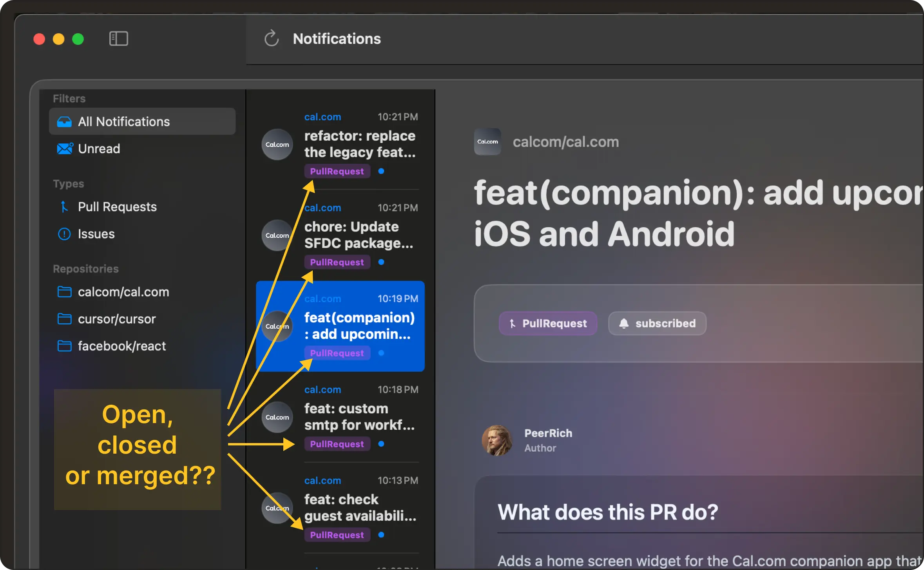The width and height of the screenshot is (924, 570).
Task: Filter by Issues type
Action: pos(96,234)
